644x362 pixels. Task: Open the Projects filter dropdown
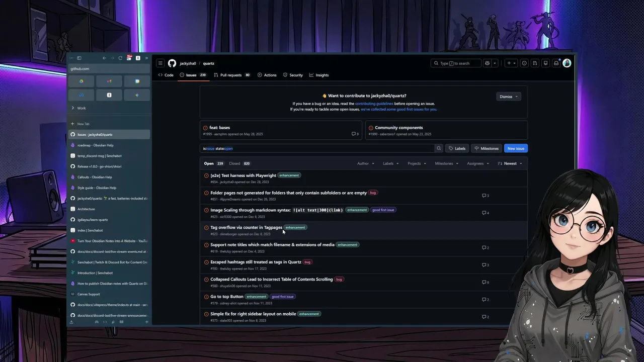tap(417, 163)
